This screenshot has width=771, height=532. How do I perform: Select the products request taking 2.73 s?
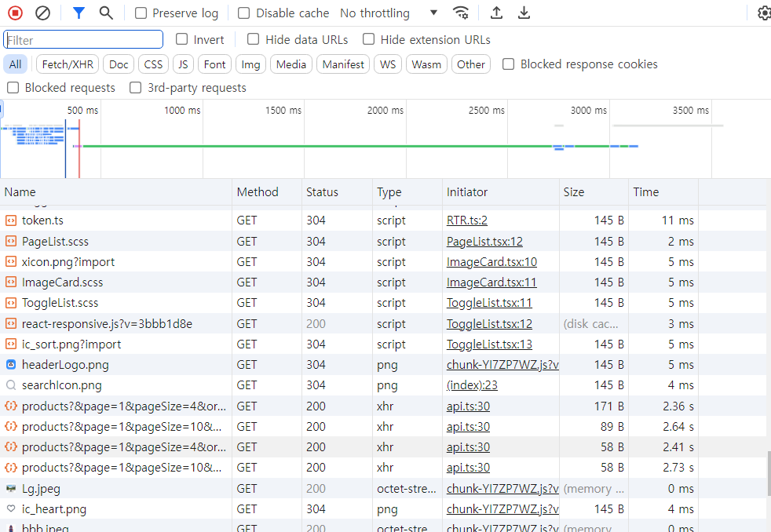tap(383, 468)
